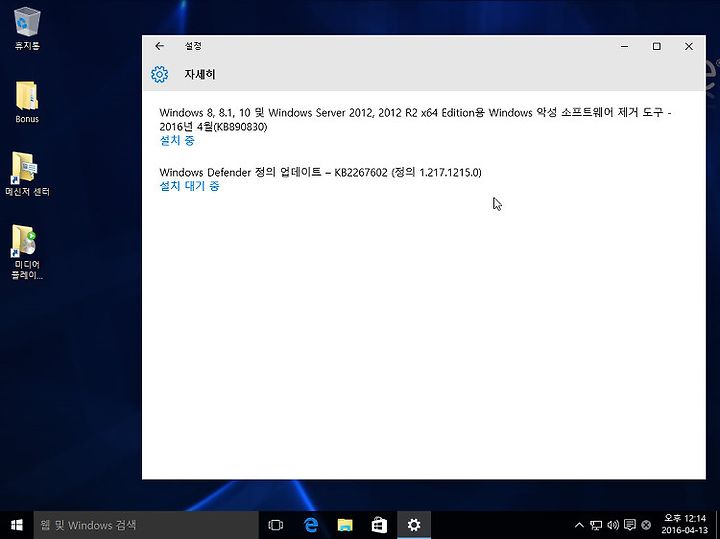The width and height of the screenshot is (720, 539).
Task: Click the 설치 대기 중 status text
Action: coord(189,185)
